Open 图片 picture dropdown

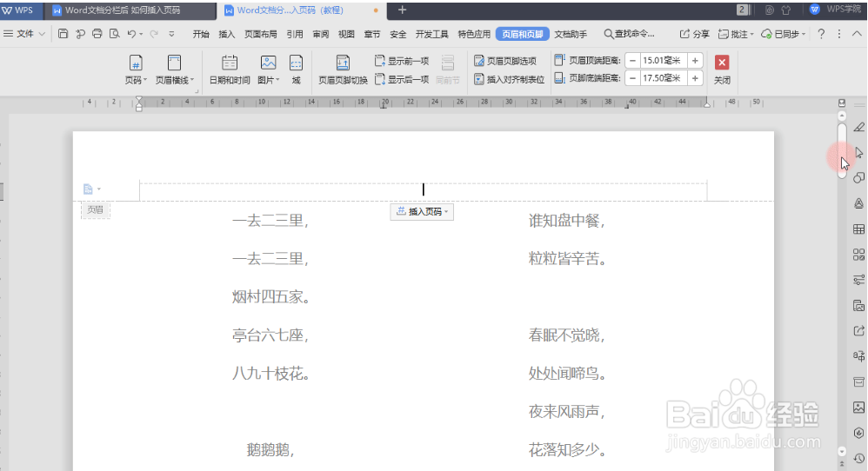268,70
